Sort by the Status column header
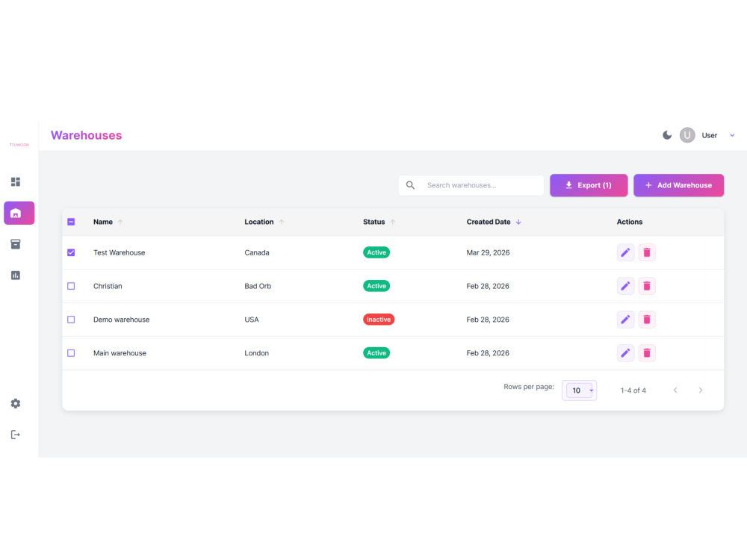The width and height of the screenshot is (747, 560). pyautogui.click(x=374, y=222)
